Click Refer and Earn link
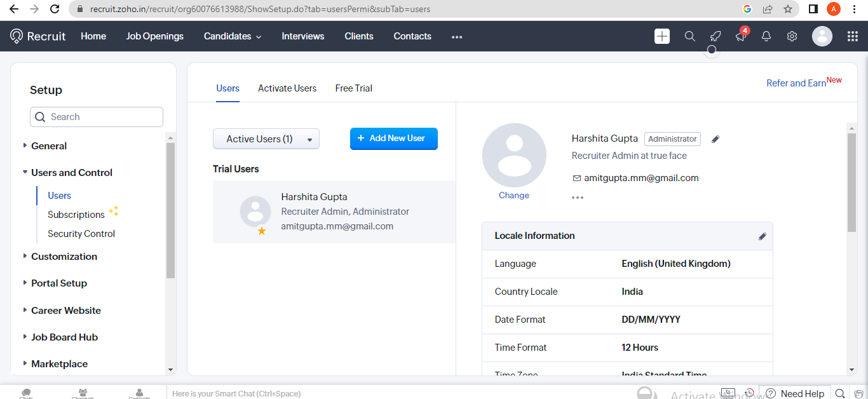 (x=796, y=83)
